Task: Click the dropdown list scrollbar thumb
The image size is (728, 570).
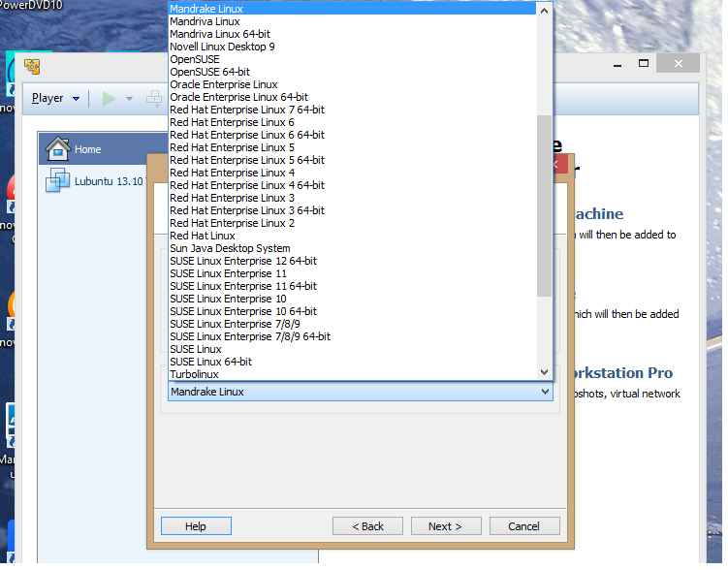Action: pyautogui.click(x=544, y=204)
